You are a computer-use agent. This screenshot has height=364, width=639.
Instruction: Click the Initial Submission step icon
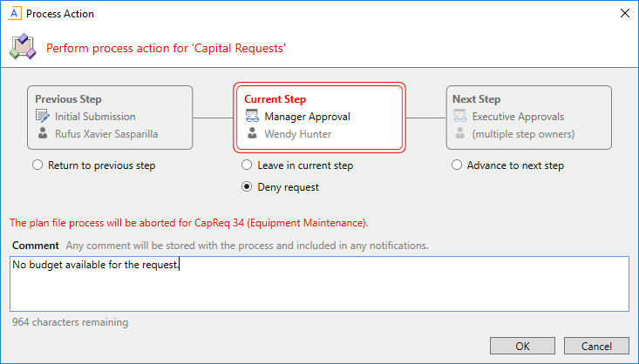click(x=43, y=117)
